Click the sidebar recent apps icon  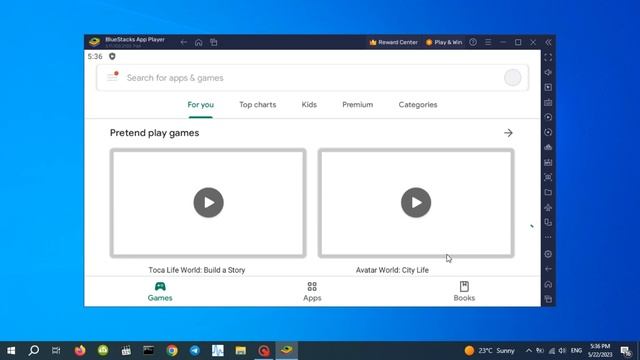point(548,299)
